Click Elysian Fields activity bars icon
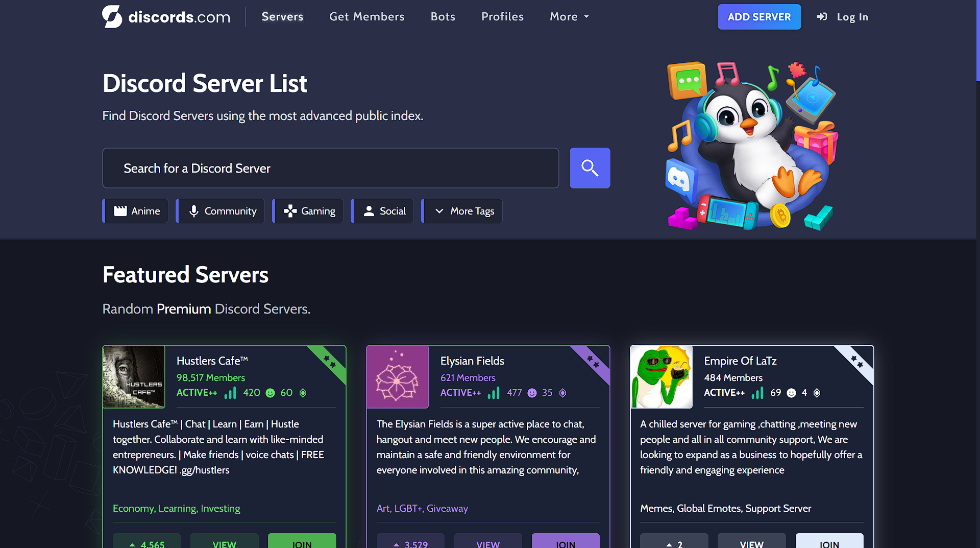 tap(494, 393)
